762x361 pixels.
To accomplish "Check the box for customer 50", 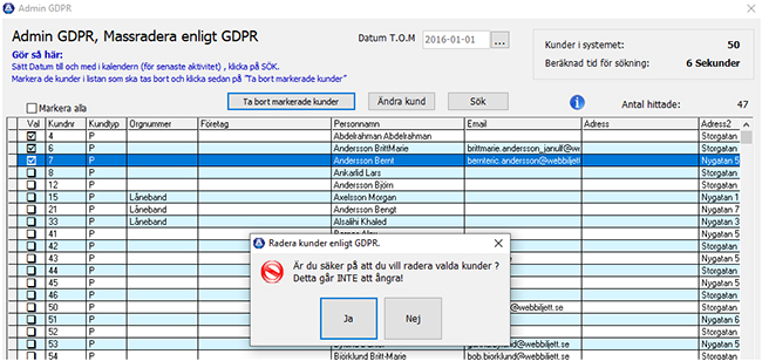I will (31, 307).
